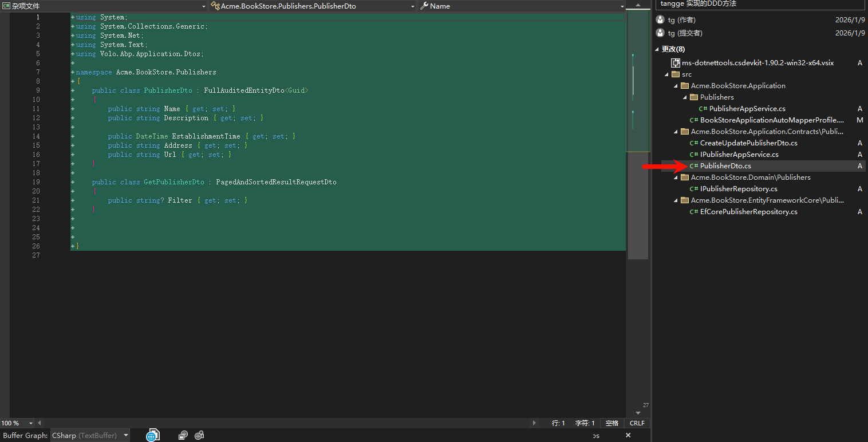The width and height of the screenshot is (868, 442).
Task: Click the Acme.BookStore.Domain\Publishers folder label
Action: pyautogui.click(x=751, y=177)
